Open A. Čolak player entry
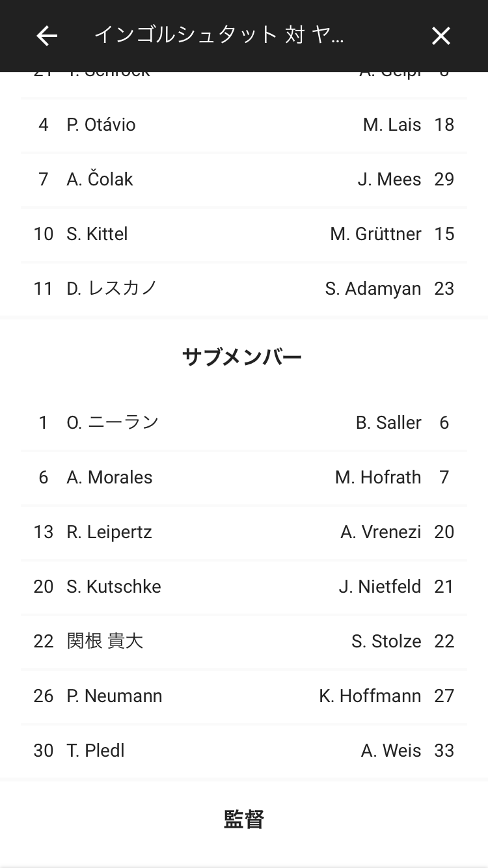The width and height of the screenshot is (488, 868). click(x=100, y=180)
